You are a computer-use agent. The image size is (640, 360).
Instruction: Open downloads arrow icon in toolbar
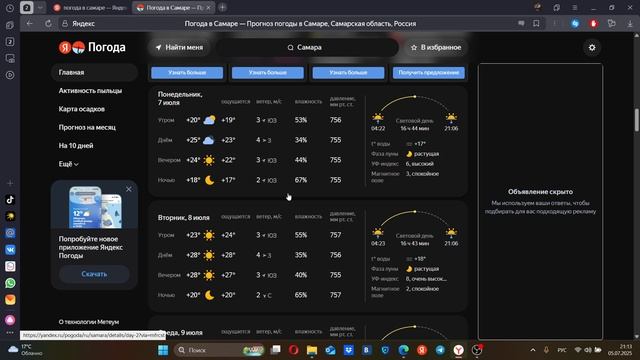coord(630,24)
